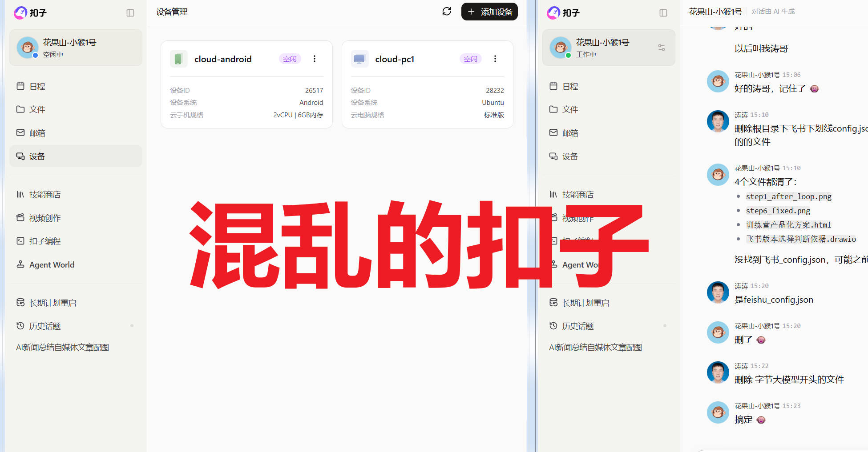Open 日程 icon in the right window sidebar
Image resolution: width=868 pixels, height=452 pixels.
pyautogui.click(x=553, y=86)
